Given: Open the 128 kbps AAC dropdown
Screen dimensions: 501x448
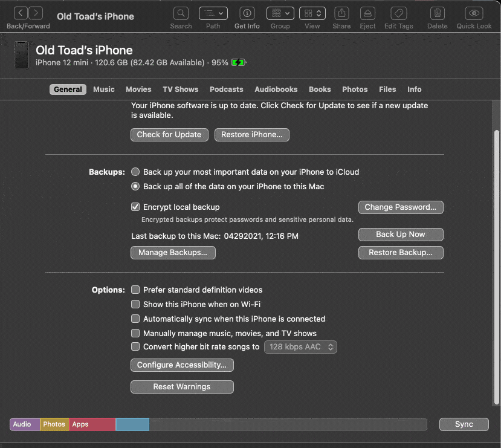Looking at the screenshot, I should point(300,347).
